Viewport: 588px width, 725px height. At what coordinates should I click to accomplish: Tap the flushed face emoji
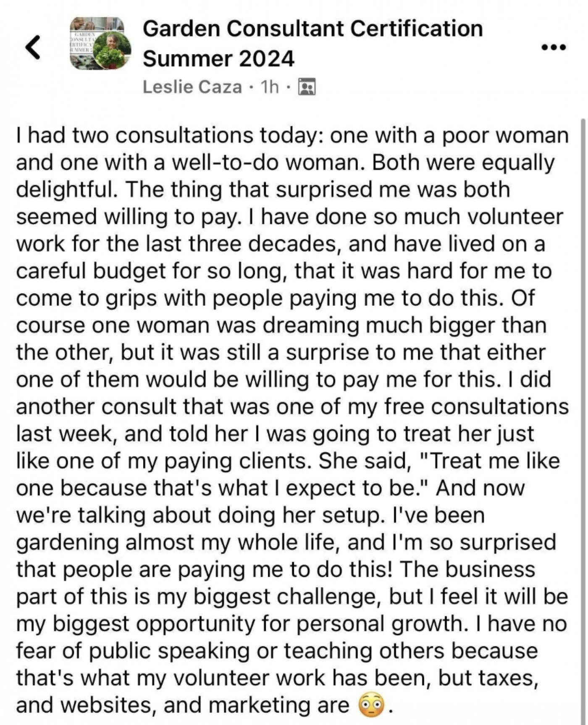click(371, 705)
